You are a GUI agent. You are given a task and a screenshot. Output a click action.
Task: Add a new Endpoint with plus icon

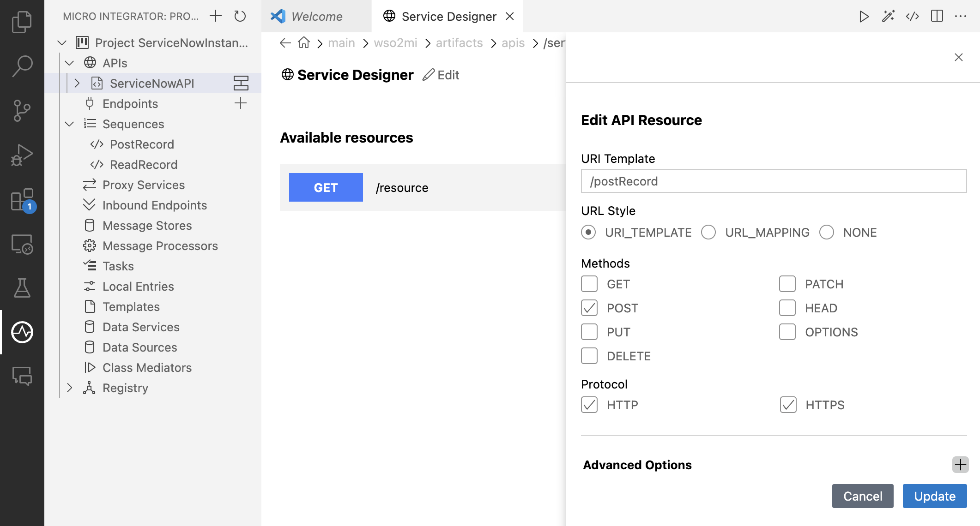coord(241,103)
